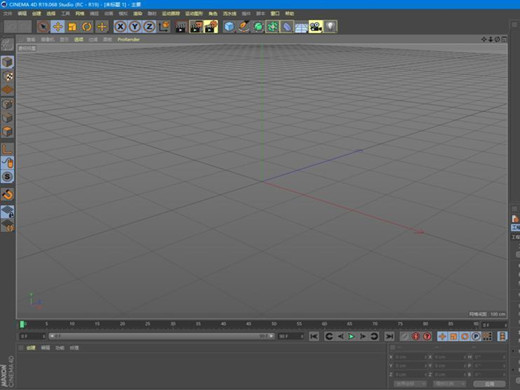This screenshot has height=390, width=520.
Task: Toggle the Z axis lock
Action: point(149,27)
